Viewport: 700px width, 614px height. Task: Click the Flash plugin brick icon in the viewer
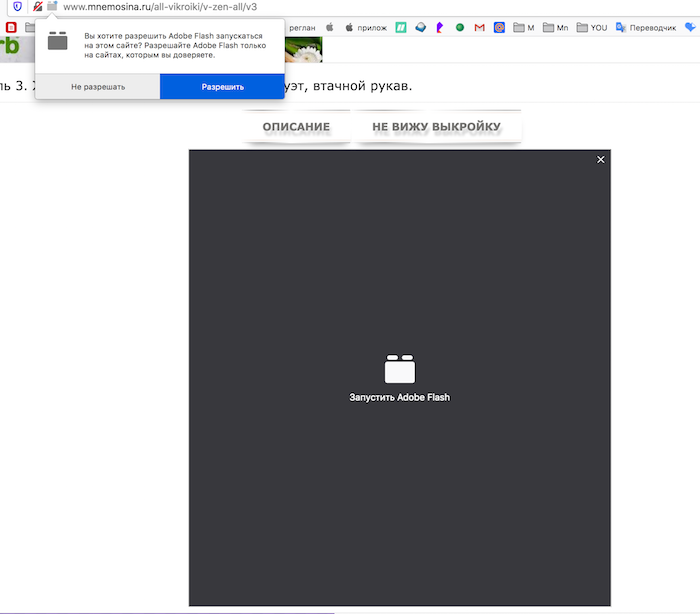[x=399, y=369]
